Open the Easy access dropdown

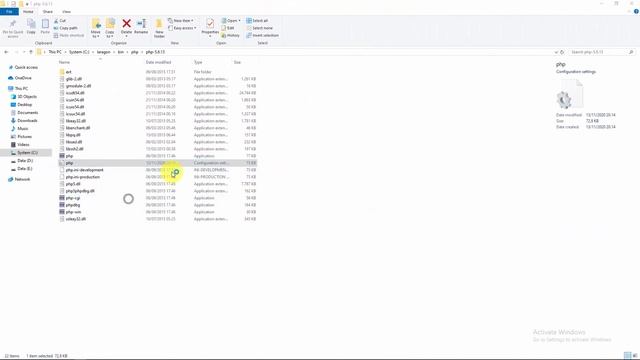(x=182, y=28)
